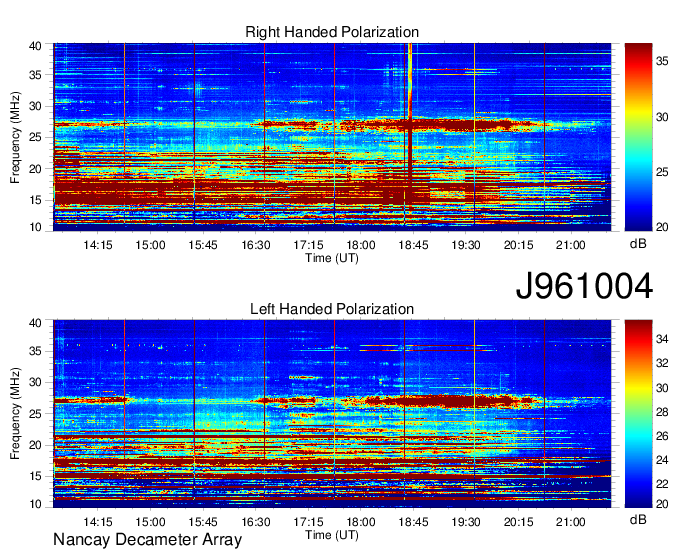680x552 pixels.
Task: Click the 40 MHz tick on left-handed plot axis
Action: tap(36, 323)
